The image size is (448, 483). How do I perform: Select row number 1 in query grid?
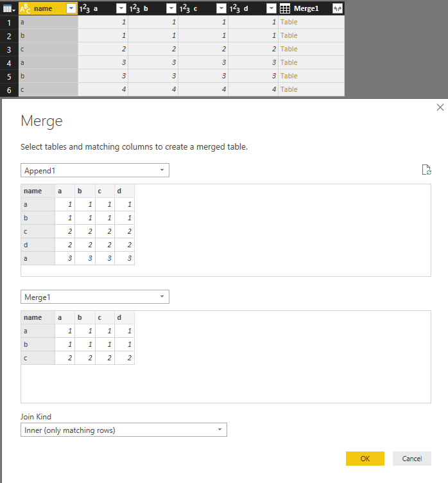(x=9, y=22)
